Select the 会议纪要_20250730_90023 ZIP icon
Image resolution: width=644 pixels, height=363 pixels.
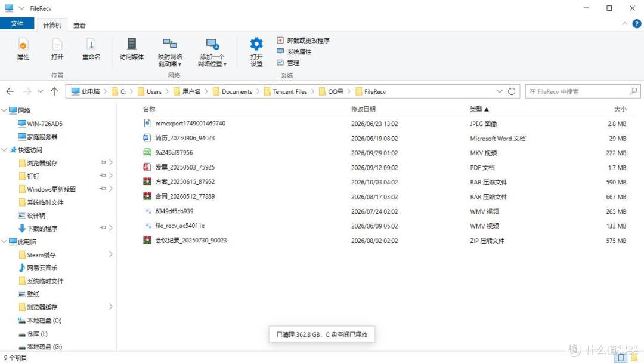147,240
